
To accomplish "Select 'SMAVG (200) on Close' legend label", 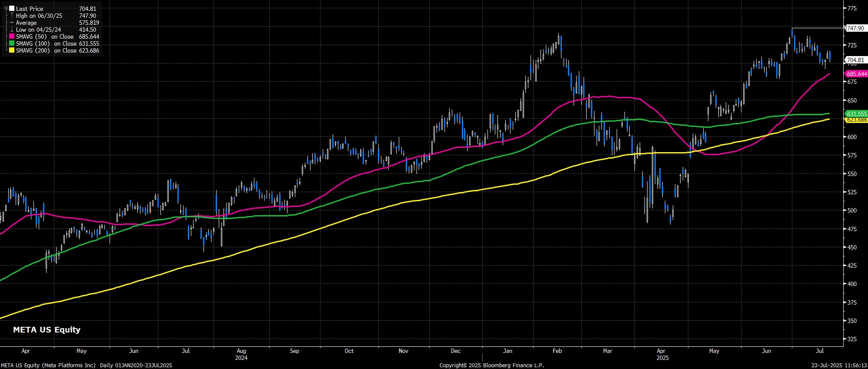I will pyautogui.click(x=46, y=50).
